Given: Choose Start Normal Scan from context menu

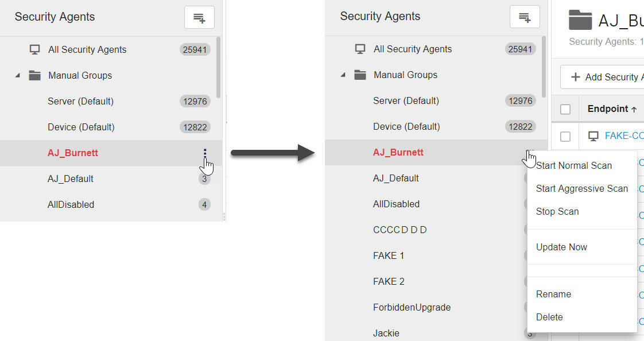Looking at the screenshot, I should 574,165.
